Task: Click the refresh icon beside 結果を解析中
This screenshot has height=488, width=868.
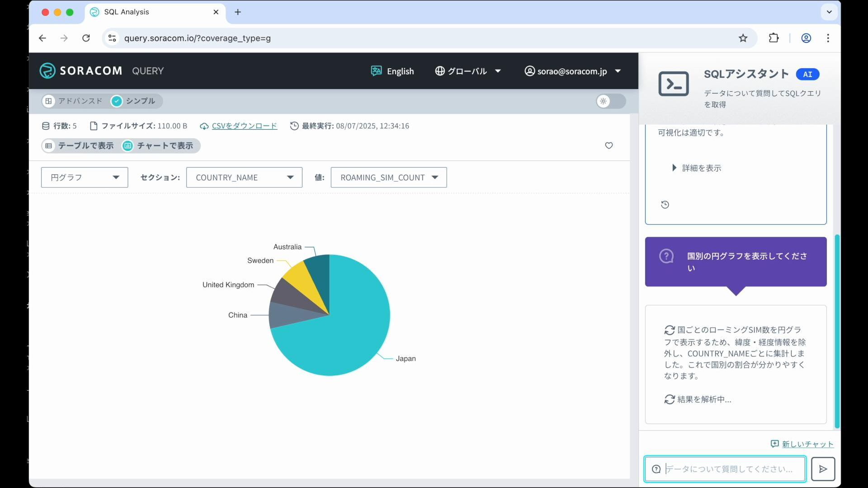Action: tap(670, 399)
